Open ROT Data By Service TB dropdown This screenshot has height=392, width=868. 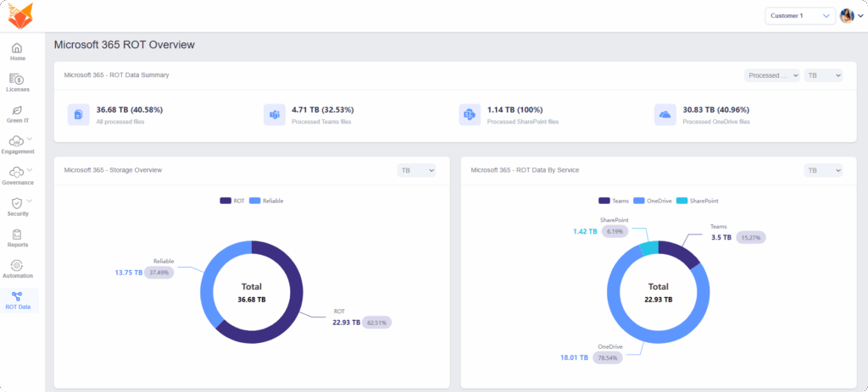(824, 170)
